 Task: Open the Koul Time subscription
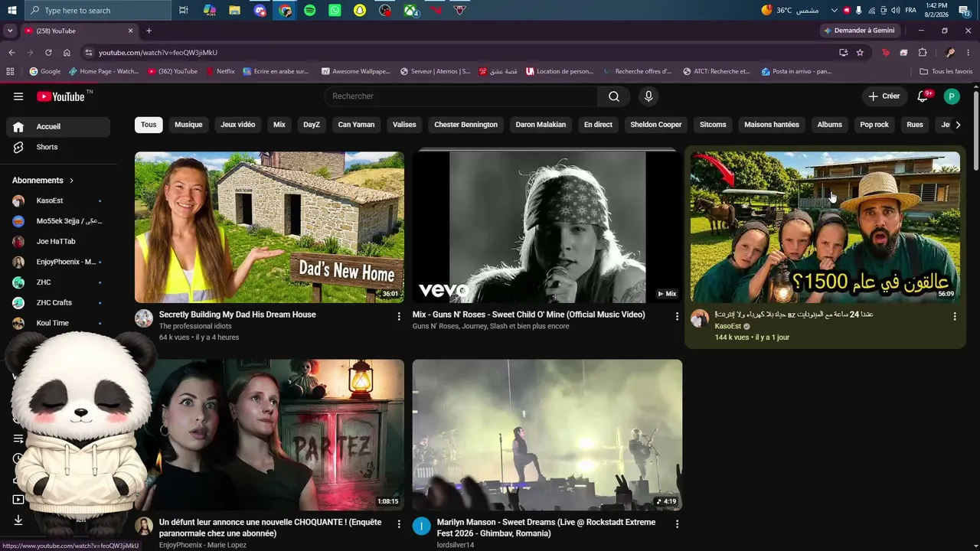click(58, 323)
